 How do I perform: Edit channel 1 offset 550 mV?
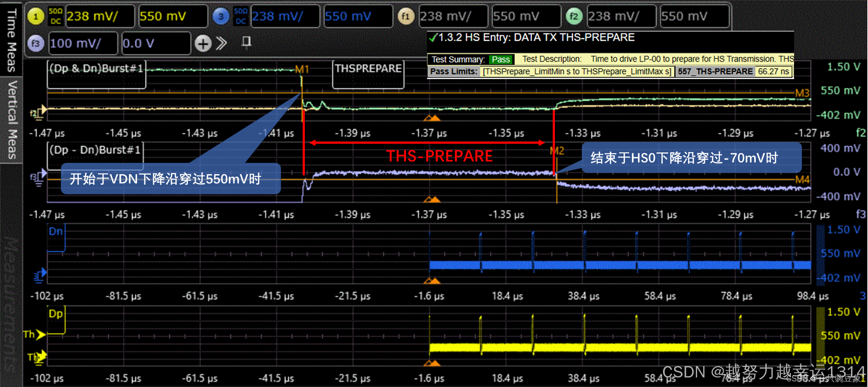coord(173,17)
